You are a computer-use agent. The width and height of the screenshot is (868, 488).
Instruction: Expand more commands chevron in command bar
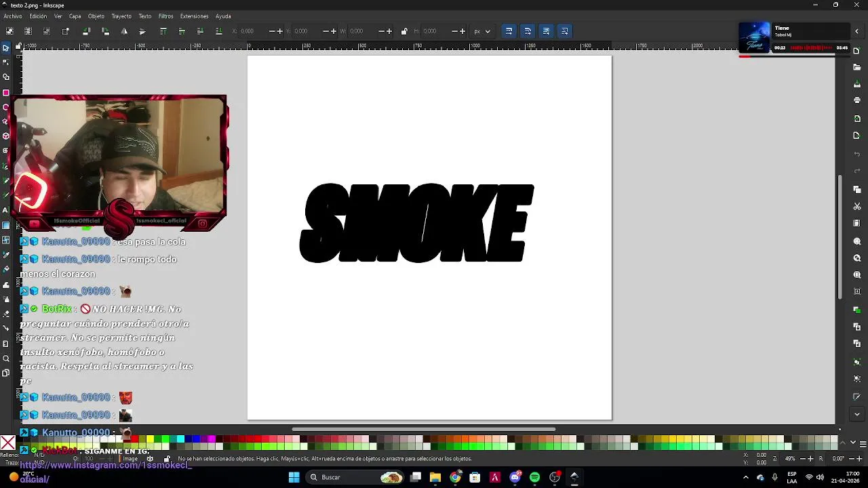pos(857,414)
